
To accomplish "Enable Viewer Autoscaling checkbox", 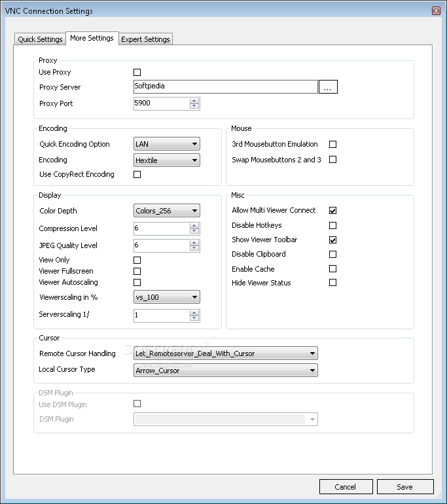I will pos(137,283).
